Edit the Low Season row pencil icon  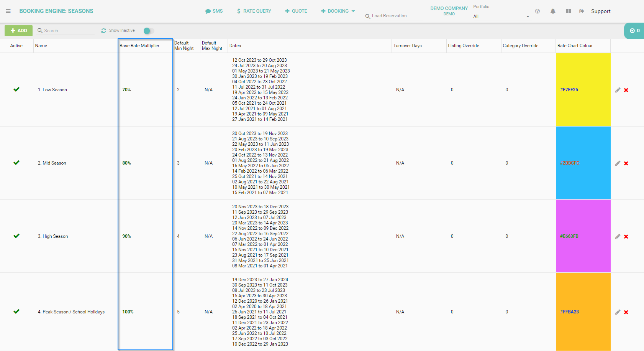618,90
